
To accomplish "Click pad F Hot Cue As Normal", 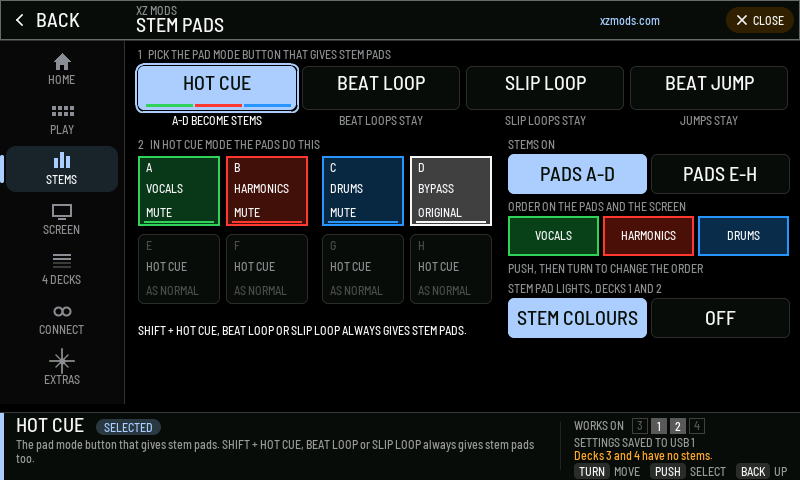I will coord(267,269).
